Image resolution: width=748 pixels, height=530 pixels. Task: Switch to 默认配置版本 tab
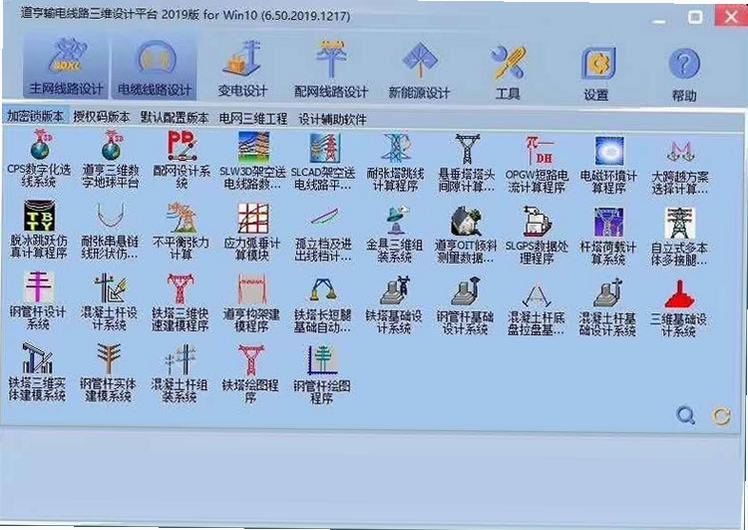coord(174,117)
